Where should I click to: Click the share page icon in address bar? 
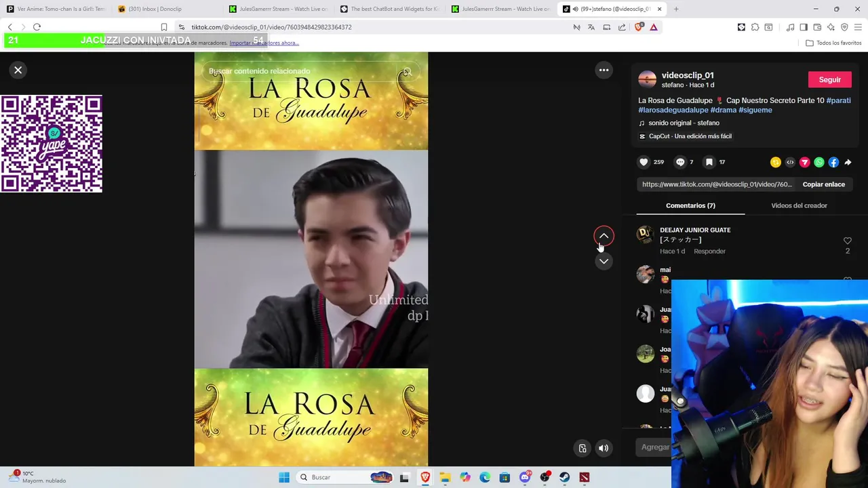622,27
